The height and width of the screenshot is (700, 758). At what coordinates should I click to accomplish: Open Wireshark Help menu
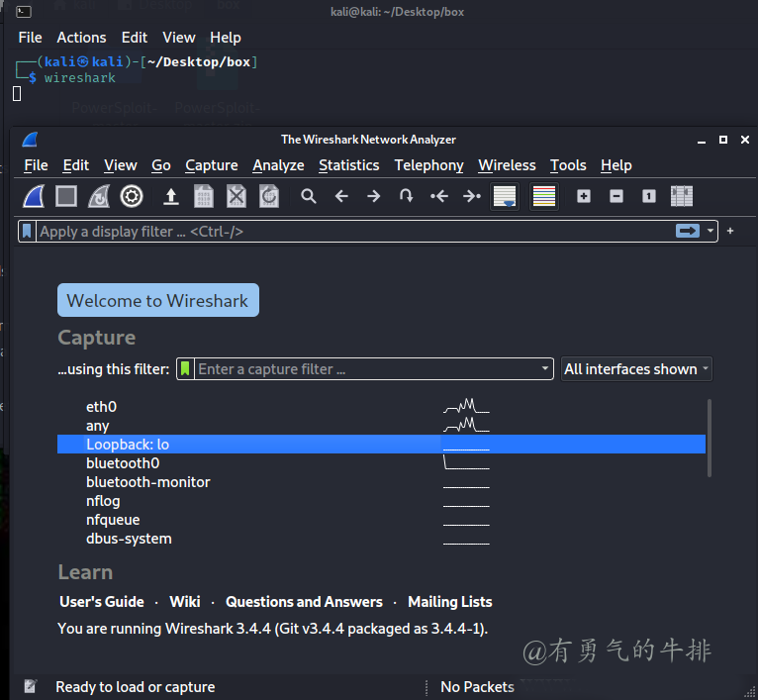tap(616, 165)
